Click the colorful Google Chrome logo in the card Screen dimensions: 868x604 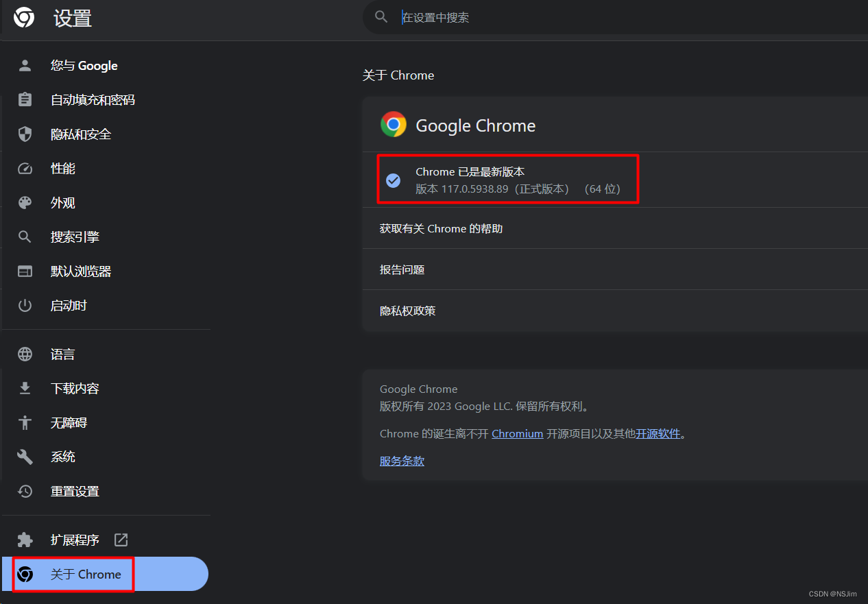pyautogui.click(x=394, y=124)
